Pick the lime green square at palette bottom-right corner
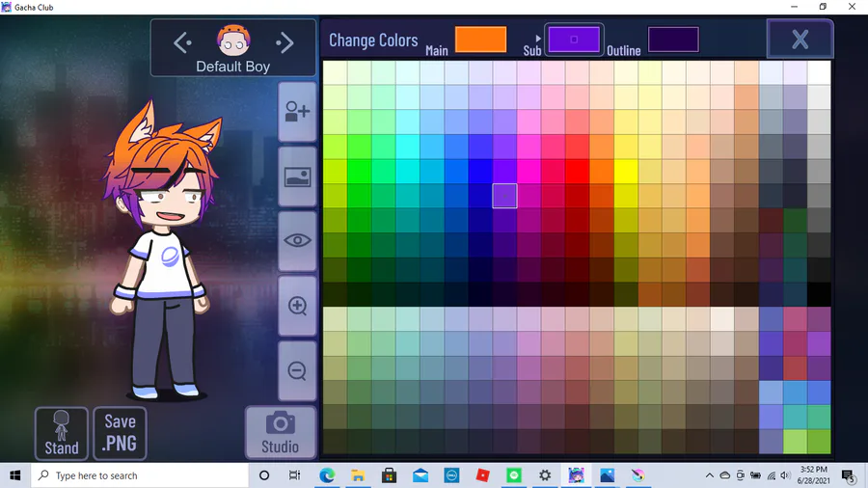The height and width of the screenshot is (488, 868). click(x=819, y=442)
